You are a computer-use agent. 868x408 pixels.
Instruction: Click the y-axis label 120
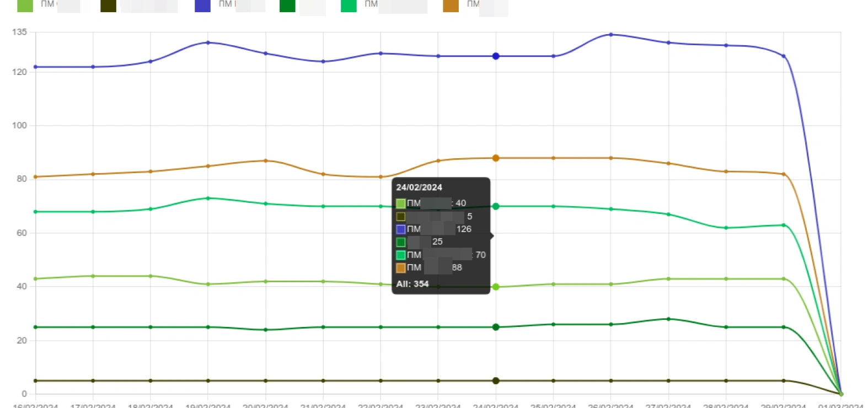(x=19, y=72)
